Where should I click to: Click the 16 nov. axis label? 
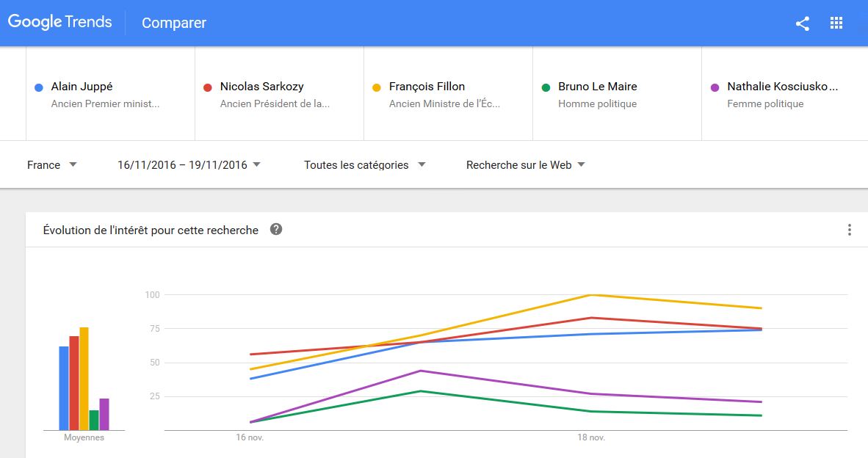click(x=250, y=437)
